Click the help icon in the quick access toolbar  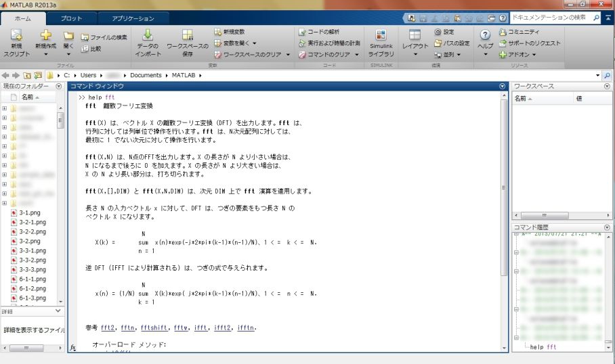pyautogui.click(x=503, y=18)
